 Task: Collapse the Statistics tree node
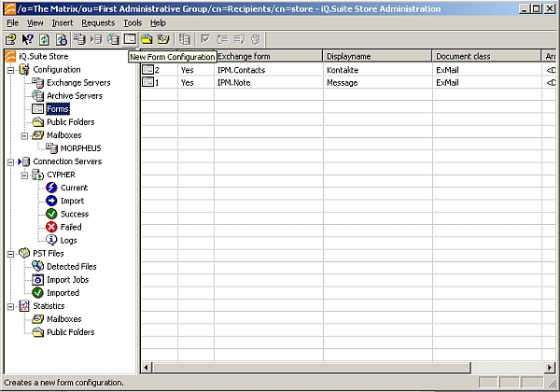pos(10,305)
